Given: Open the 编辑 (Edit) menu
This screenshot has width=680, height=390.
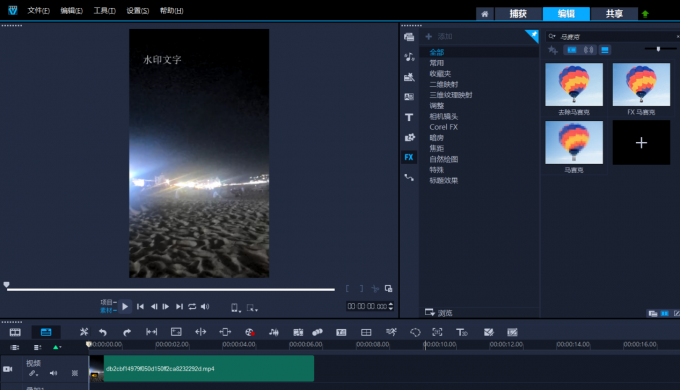Looking at the screenshot, I should tap(72, 10).
